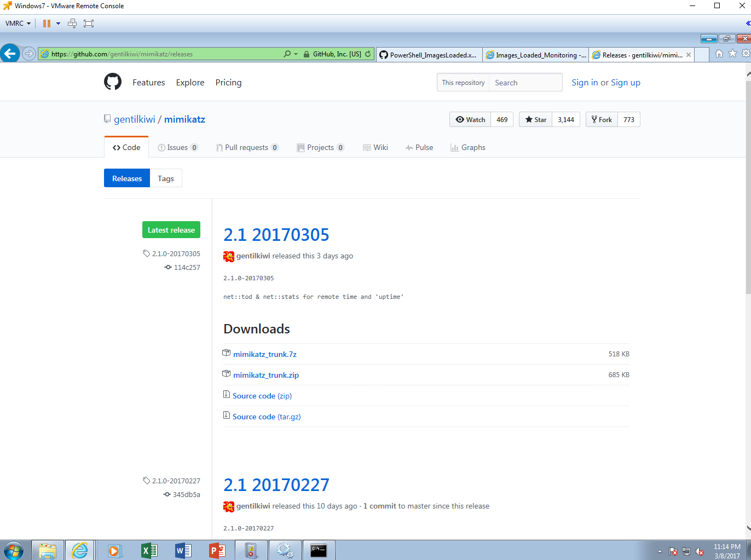Open the Projects tab
The width and height of the screenshot is (751, 560).
pyautogui.click(x=321, y=147)
